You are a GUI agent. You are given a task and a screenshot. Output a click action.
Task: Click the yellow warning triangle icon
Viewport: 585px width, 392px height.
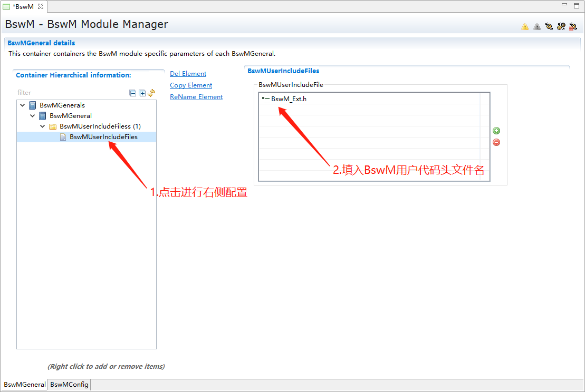(525, 26)
